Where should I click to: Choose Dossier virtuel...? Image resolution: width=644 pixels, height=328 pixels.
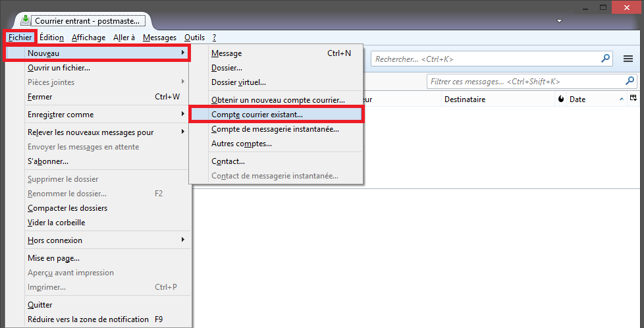pyautogui.click(x=276, y=82)
